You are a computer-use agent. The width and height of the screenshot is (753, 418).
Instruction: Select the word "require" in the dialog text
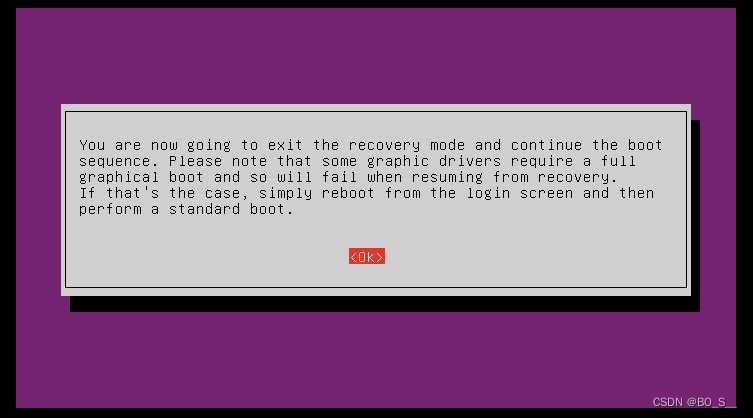(x=542, y=161)
